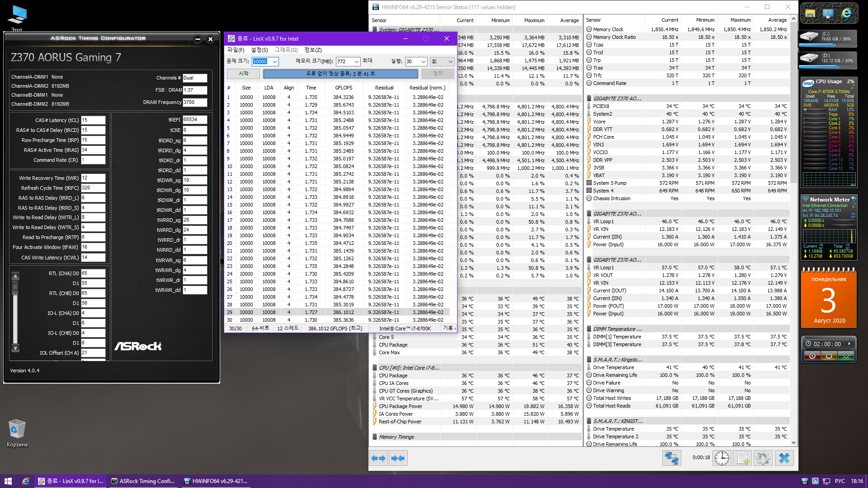Click the HWiNFO log file icon

743,458
